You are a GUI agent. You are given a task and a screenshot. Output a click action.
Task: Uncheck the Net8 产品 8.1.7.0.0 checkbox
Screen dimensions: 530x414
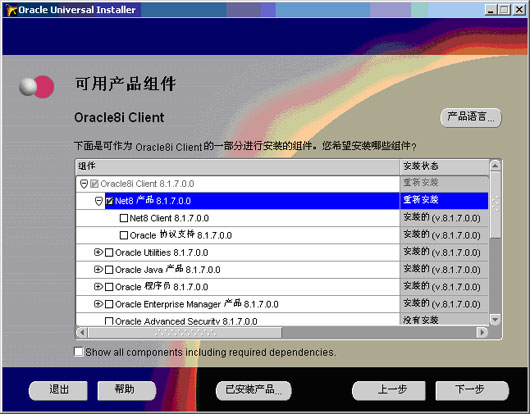(x=109, y=201)
